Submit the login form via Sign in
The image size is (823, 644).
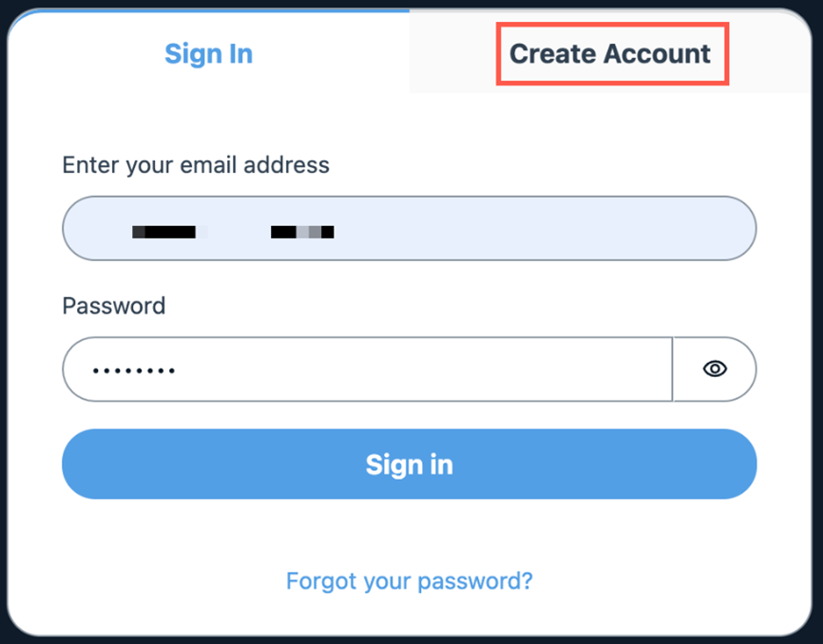pos(409,464)
